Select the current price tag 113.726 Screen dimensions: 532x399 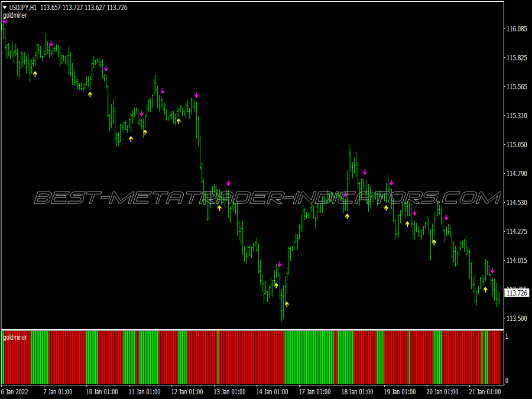(517, 293)
